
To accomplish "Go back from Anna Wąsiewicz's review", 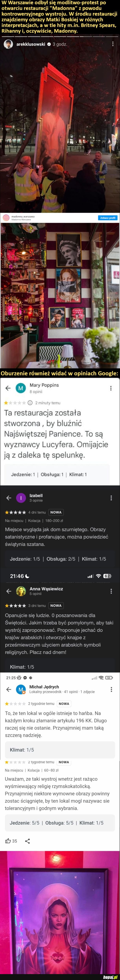I will click(x=9, y=591).
